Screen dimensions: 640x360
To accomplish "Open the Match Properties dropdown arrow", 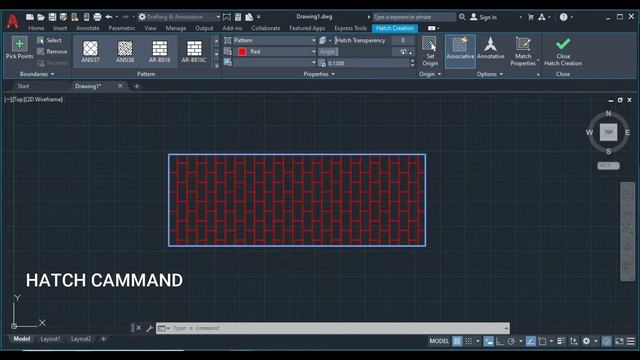I will click(x=538, y=61).
